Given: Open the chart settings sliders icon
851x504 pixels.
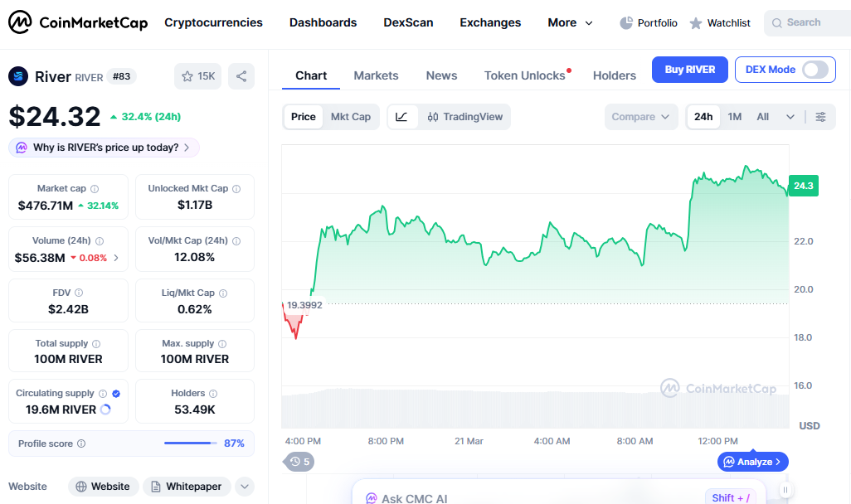Looking at the screenshot, I should [x=820, y=117].
